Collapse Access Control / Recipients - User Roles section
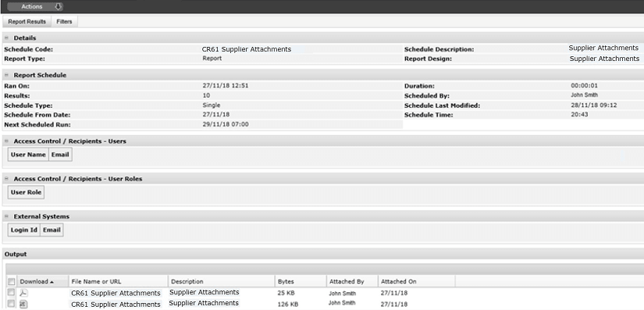Screen dimensions: 644x310 pyautogui.click(x=6, y=179)
